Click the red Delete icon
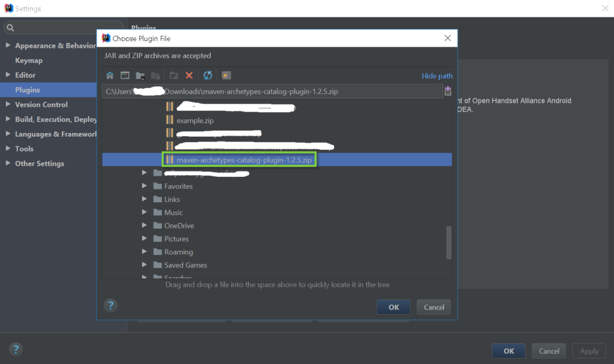 point(189,75)
